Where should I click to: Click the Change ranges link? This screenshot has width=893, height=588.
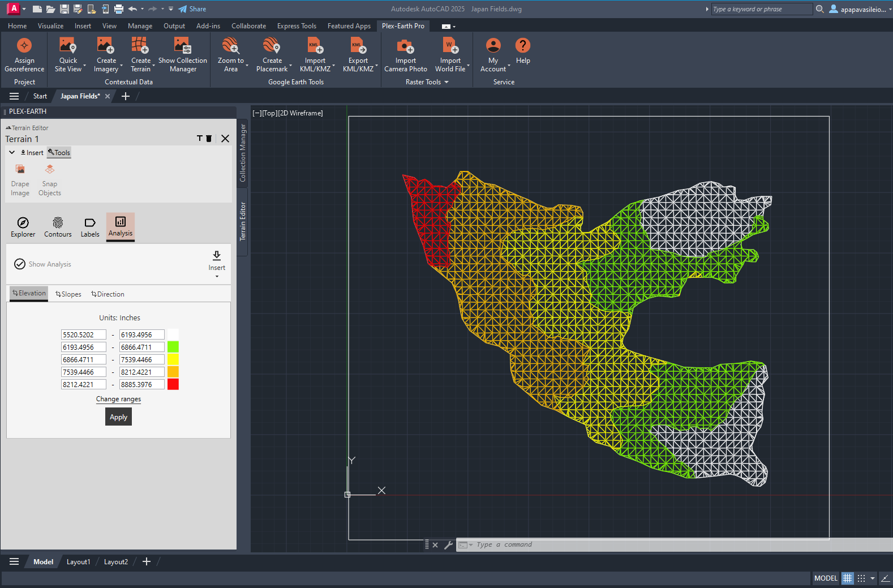tap(118, 399)
